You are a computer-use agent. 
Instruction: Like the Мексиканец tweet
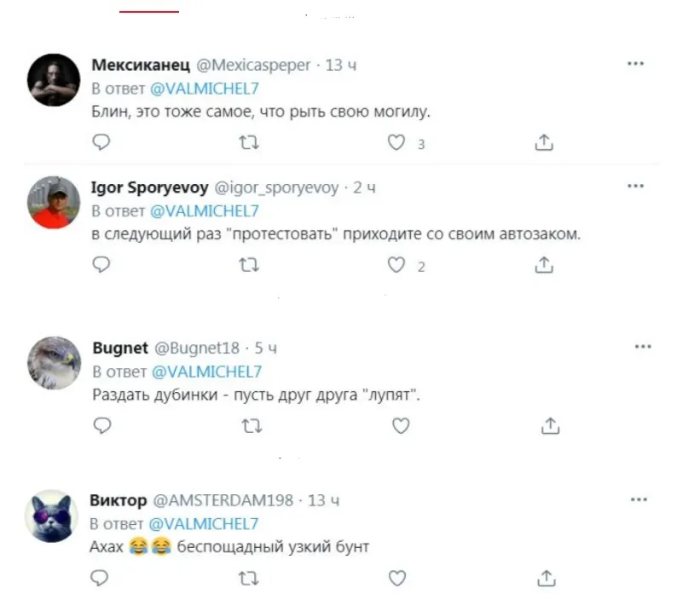point(396,144)
